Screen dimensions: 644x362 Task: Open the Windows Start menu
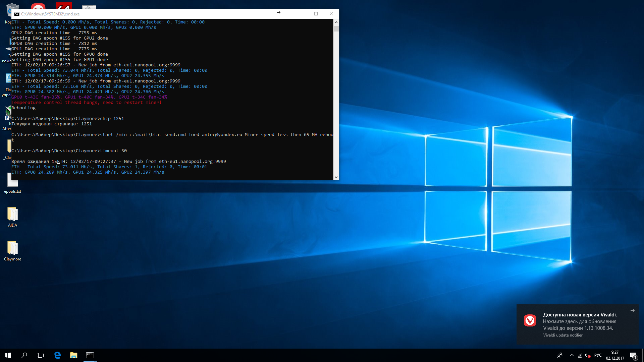tap(8, 355)
